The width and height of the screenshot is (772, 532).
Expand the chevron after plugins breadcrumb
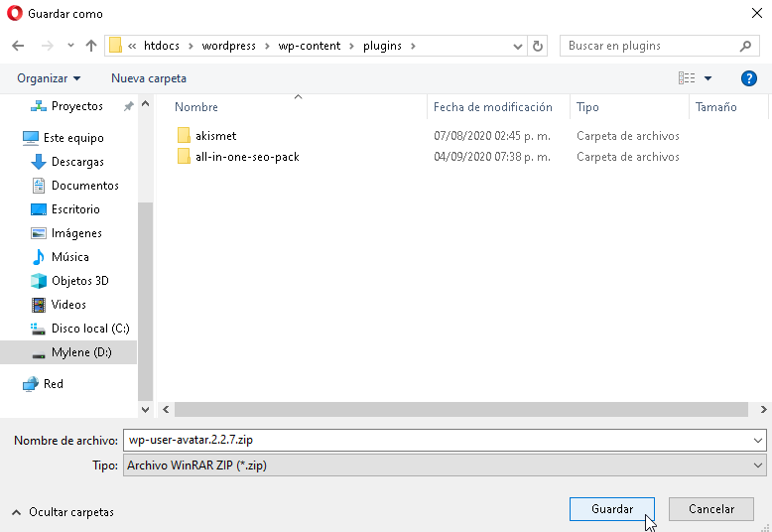tap(413, 47)
